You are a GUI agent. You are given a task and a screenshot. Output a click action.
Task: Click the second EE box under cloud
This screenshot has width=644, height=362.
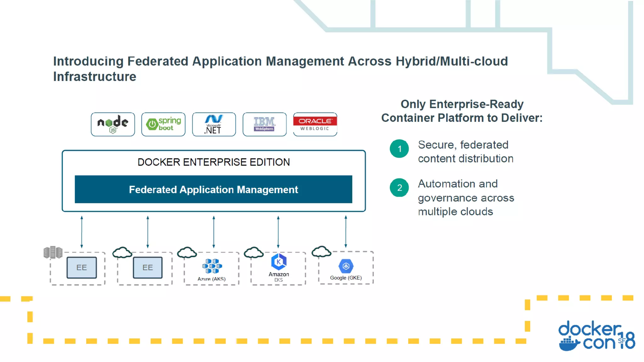[148, 267]
